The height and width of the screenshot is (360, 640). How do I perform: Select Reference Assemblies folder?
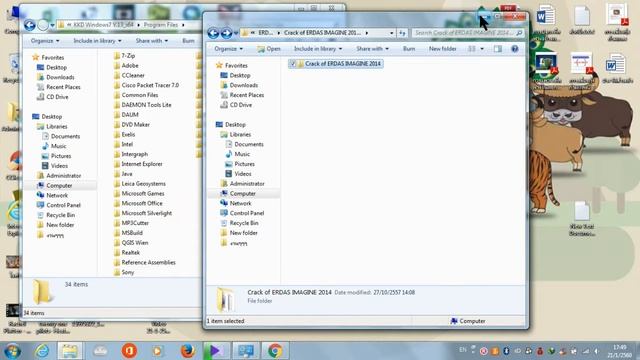pyautogui.click(x=144, y=262)
